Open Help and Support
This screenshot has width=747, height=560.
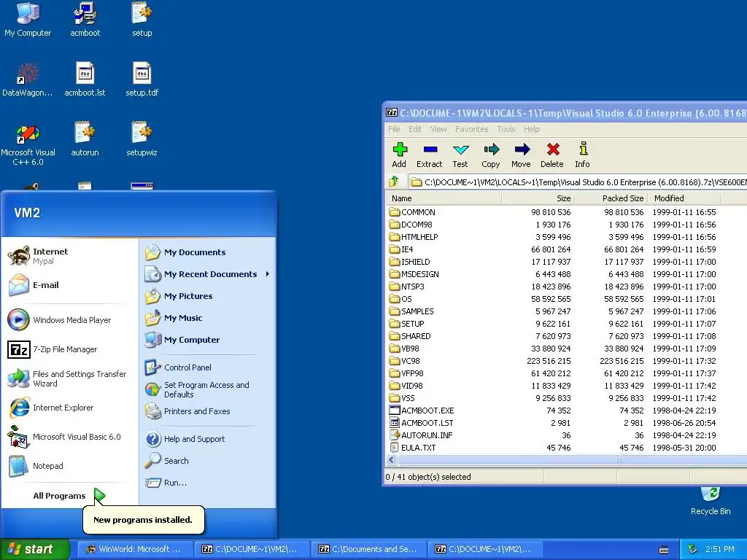click(208, 438)
